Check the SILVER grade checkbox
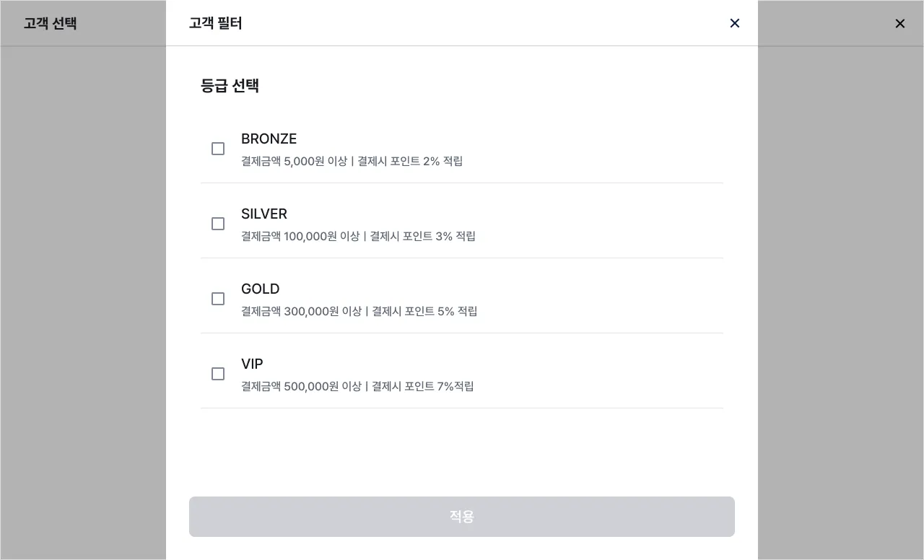924x560 pixels. (x=218, y=224)
